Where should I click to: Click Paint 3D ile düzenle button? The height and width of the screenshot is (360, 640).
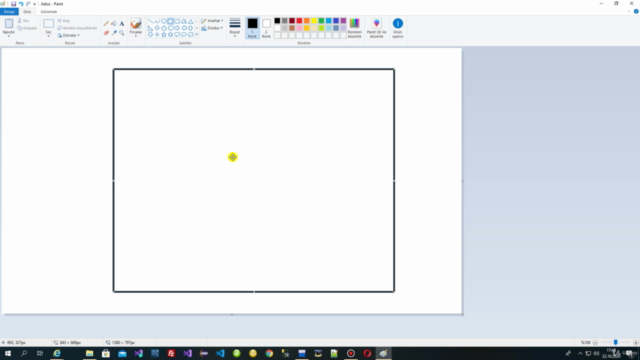(x=376, y=28)
